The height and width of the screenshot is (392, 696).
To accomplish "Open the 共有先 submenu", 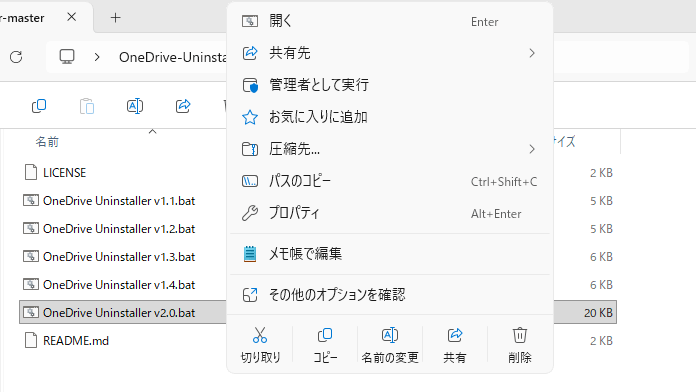I will [390, 53].
